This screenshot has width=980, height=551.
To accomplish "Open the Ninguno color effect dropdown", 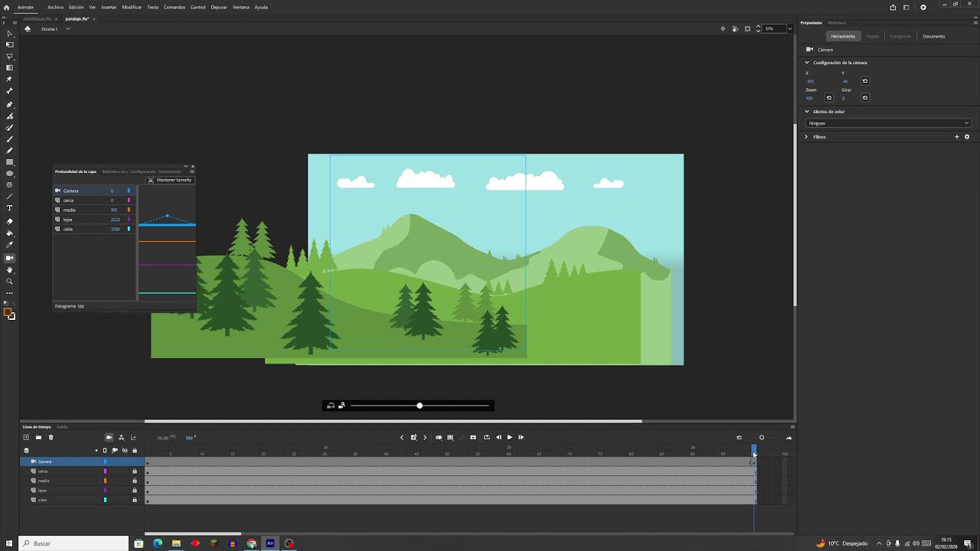I will (x=889, y=123).
